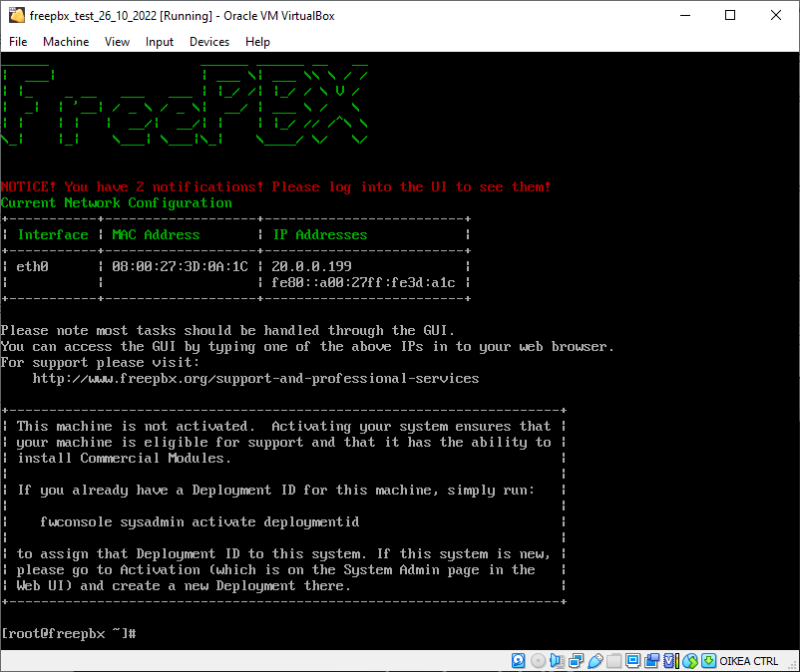Click the CPU virtualization status icon

pos(671,661)
